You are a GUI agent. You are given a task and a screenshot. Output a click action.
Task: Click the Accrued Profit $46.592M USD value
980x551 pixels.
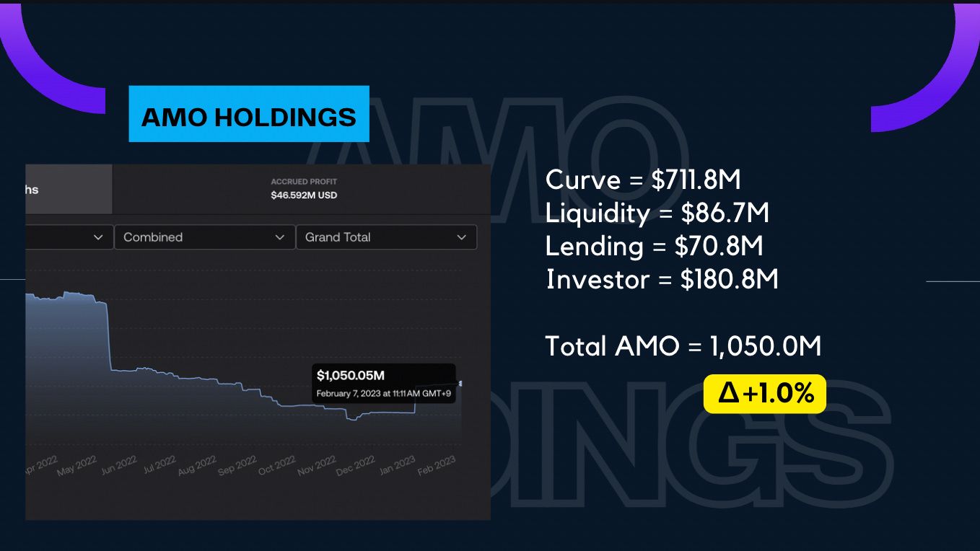[304, 195]
